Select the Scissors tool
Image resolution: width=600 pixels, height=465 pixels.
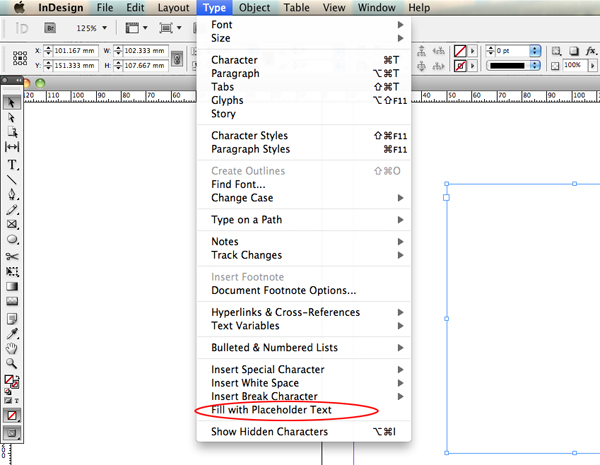11,256
